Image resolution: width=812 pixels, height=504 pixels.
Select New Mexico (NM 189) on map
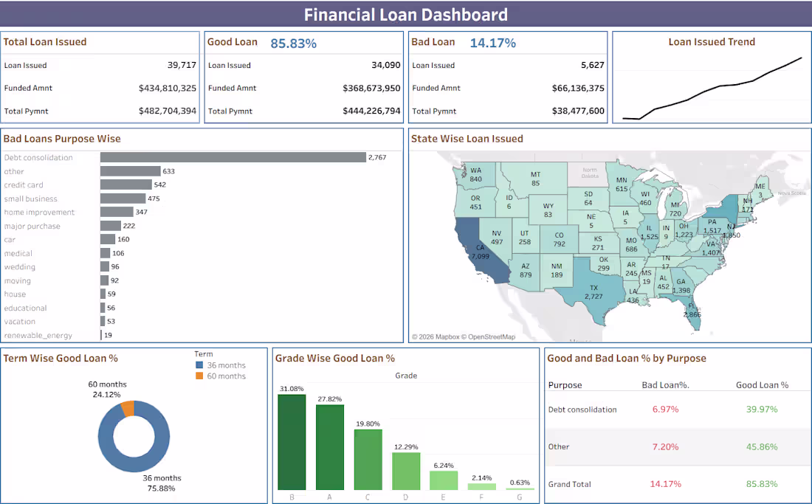(x=557, y=271)
